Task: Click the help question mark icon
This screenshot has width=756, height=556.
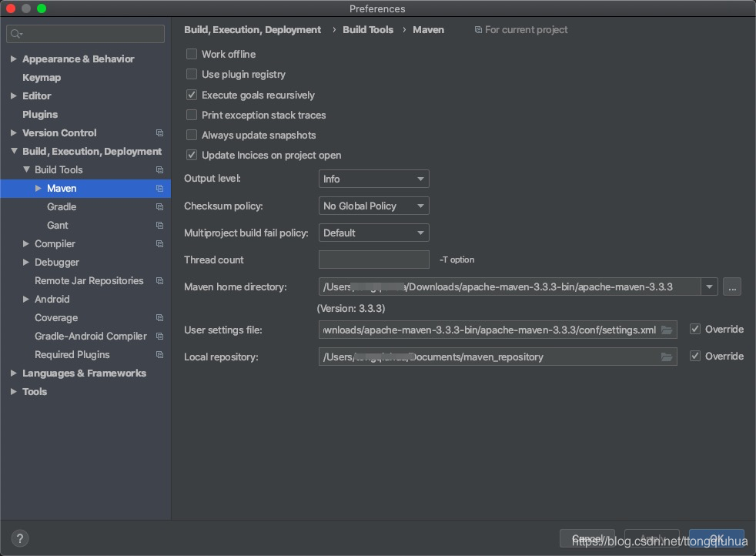Action: pos(19,538)
